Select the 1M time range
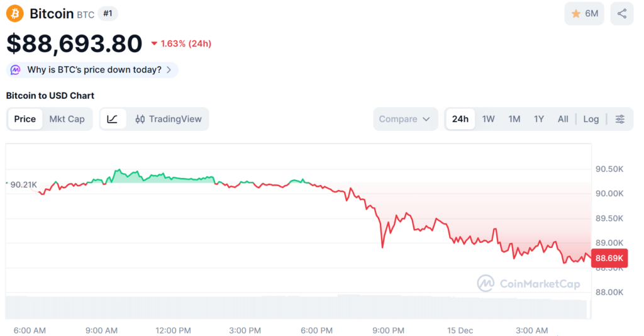 514,119
